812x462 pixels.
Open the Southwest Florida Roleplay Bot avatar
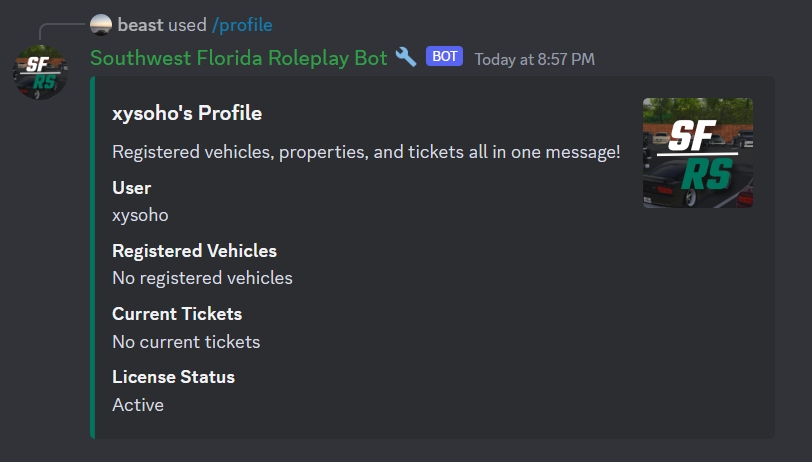[x=41, y=72]
